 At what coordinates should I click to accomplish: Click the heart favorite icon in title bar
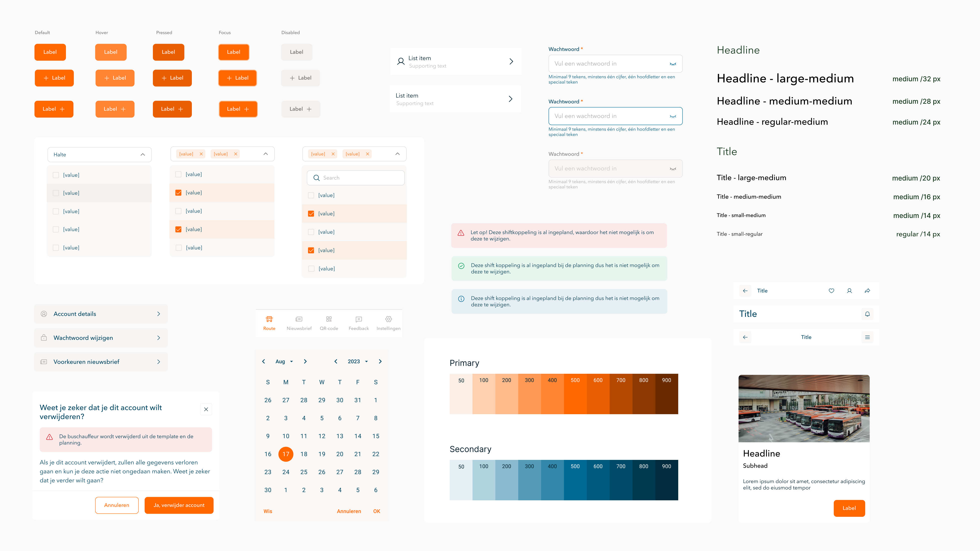(831, 291)
